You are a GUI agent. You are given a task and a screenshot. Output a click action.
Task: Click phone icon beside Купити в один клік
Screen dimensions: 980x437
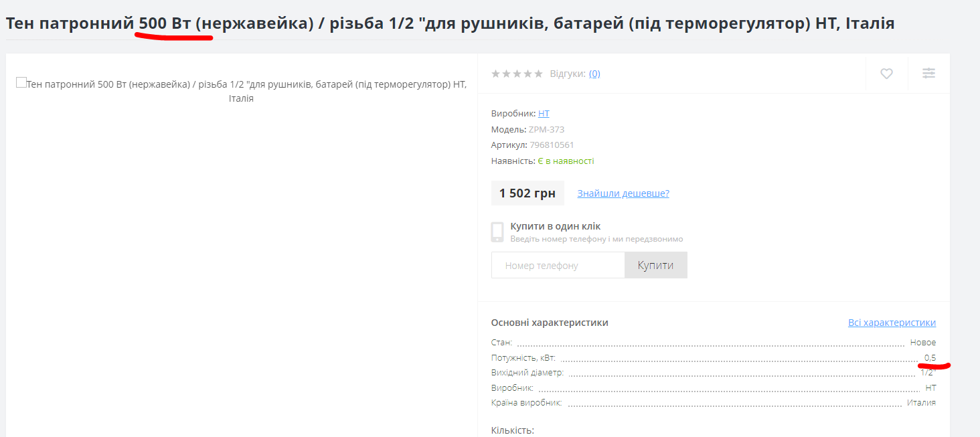coord(497,232)
